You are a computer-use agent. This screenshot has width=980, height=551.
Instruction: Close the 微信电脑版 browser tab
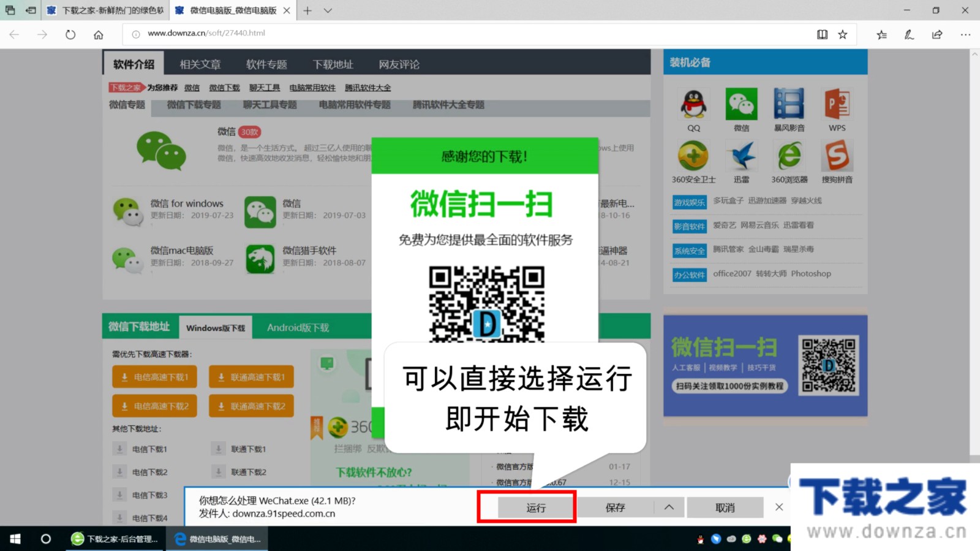[287, 10]
